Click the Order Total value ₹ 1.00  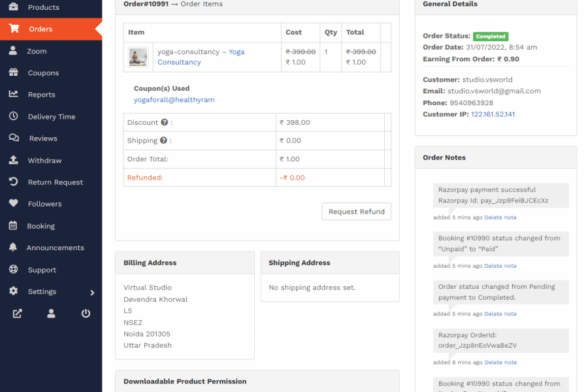(289, 159)
